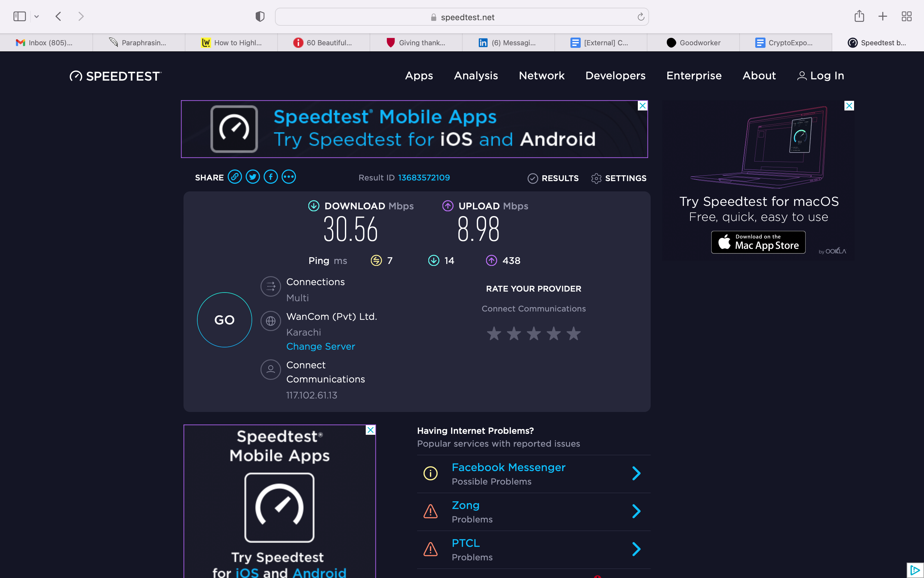This screenshot has height=578, width=924.
Task: Expand the Zong row chevron
Action: [636, 512]
